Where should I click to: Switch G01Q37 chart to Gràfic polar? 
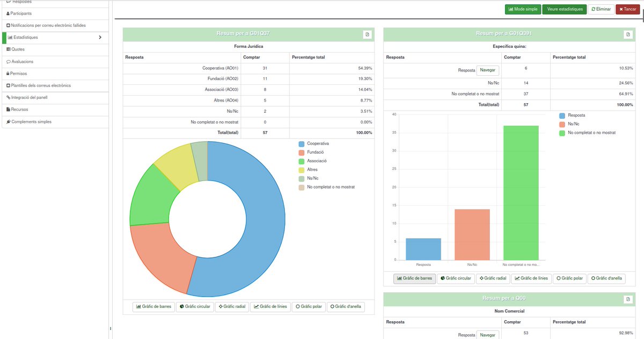(308, 307)
